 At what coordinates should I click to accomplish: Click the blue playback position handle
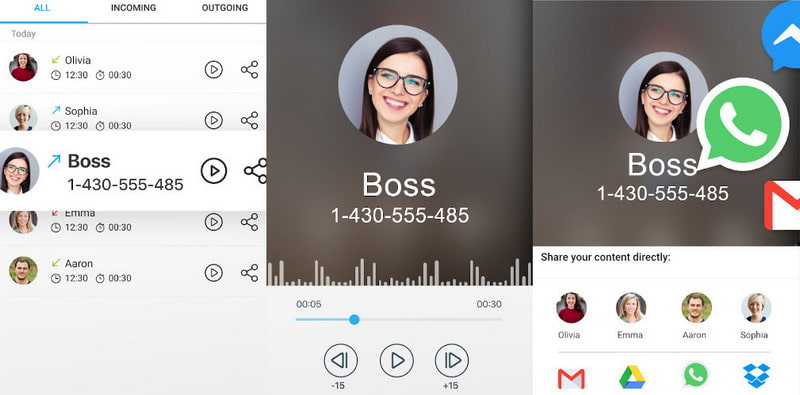pyautogui.click(x=354, y=319)
